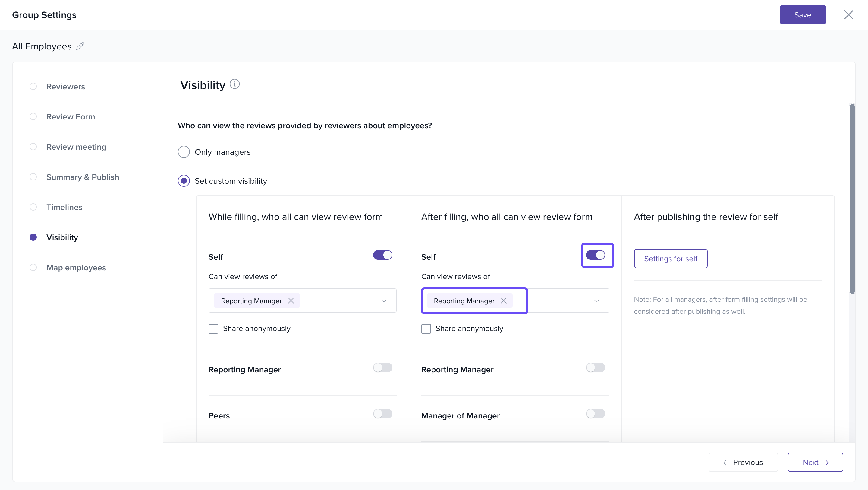Click the Save button
The image size is (868, 490).
click(x=802, y=15)
